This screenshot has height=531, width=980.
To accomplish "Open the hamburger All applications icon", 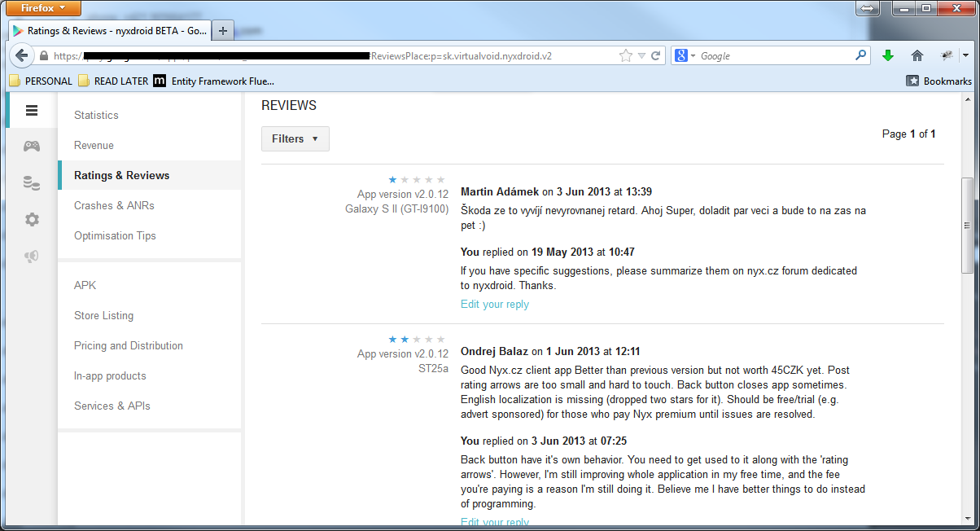I will (x=32, y=111).
